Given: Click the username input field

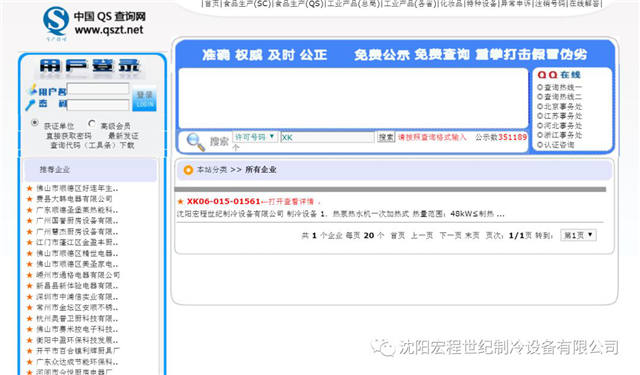Looking at the screenshot, I should [98, 89].
